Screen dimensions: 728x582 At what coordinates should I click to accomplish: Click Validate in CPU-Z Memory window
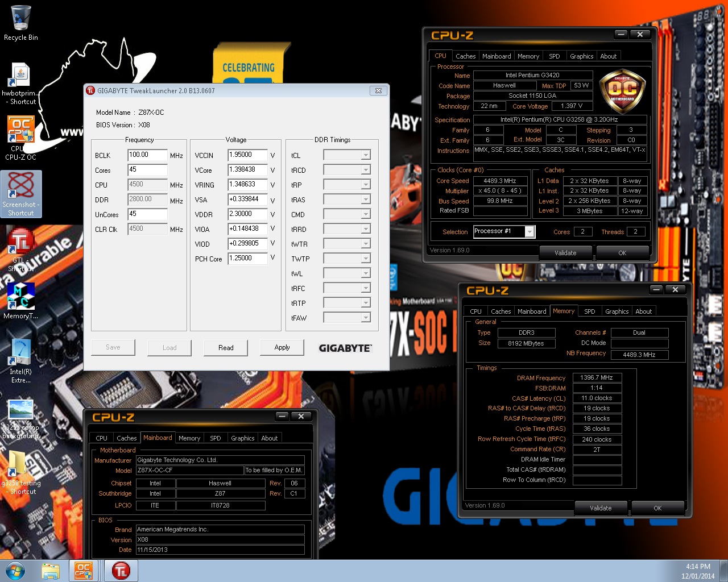[601, 508]
